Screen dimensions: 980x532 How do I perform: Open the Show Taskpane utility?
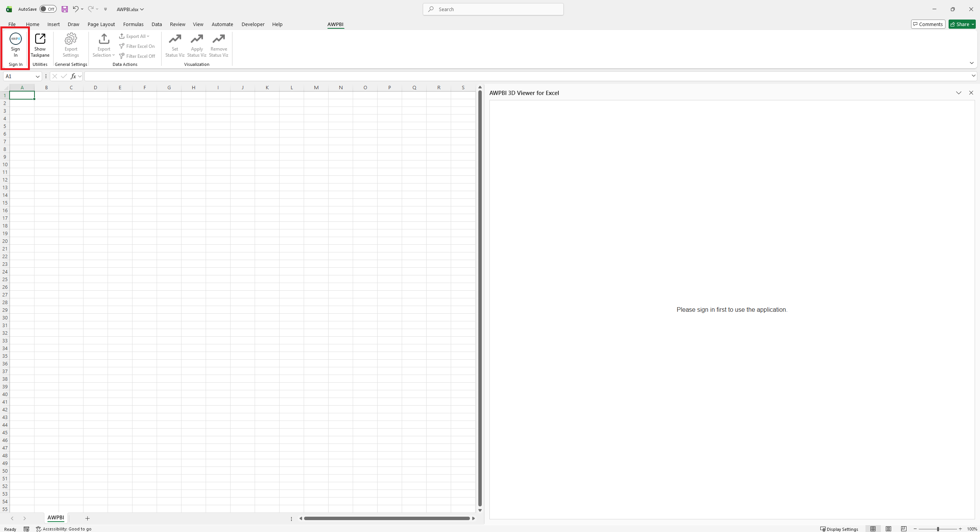(40, 45)
